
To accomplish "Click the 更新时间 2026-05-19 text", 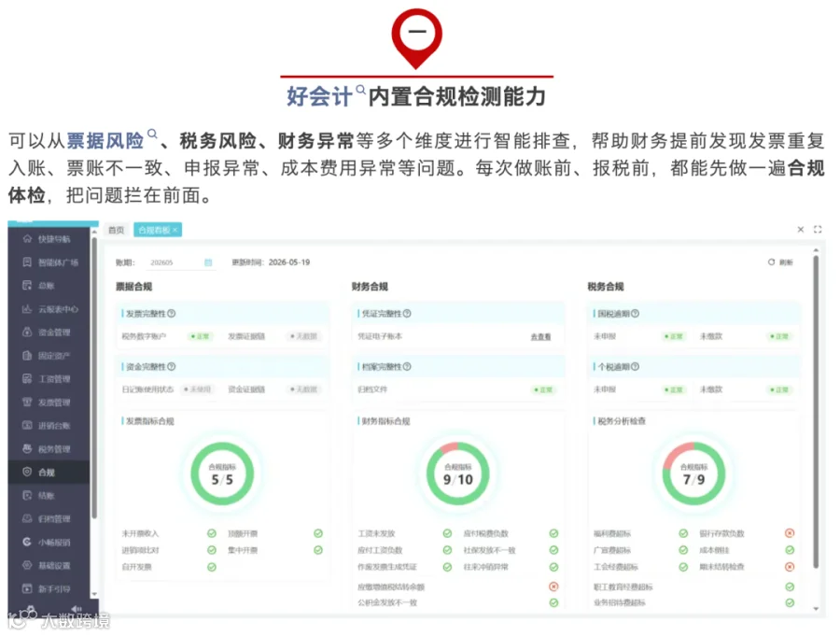I will click(x=271, y=262).
